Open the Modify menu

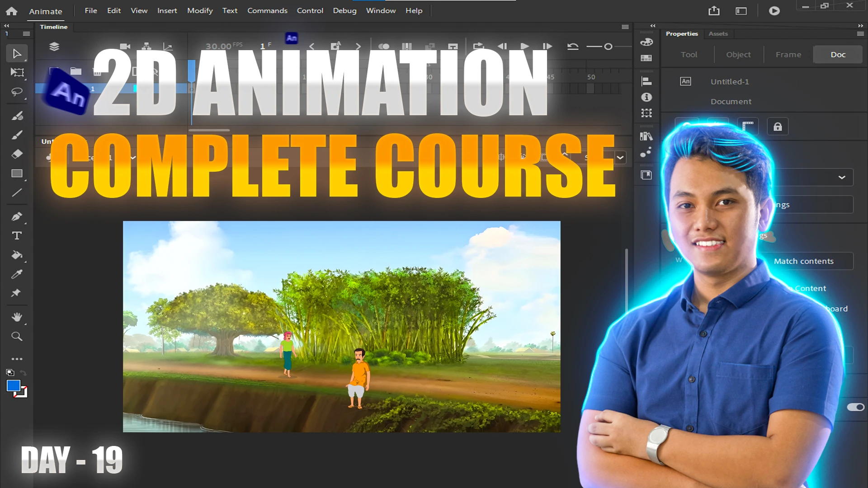click(x=200, y=10)
